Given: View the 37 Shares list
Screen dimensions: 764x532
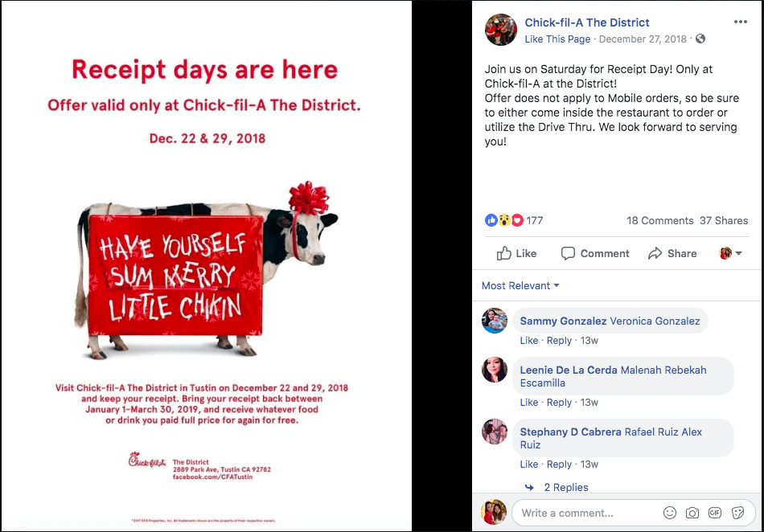Looking at the screenshot, I should [724, 220].
